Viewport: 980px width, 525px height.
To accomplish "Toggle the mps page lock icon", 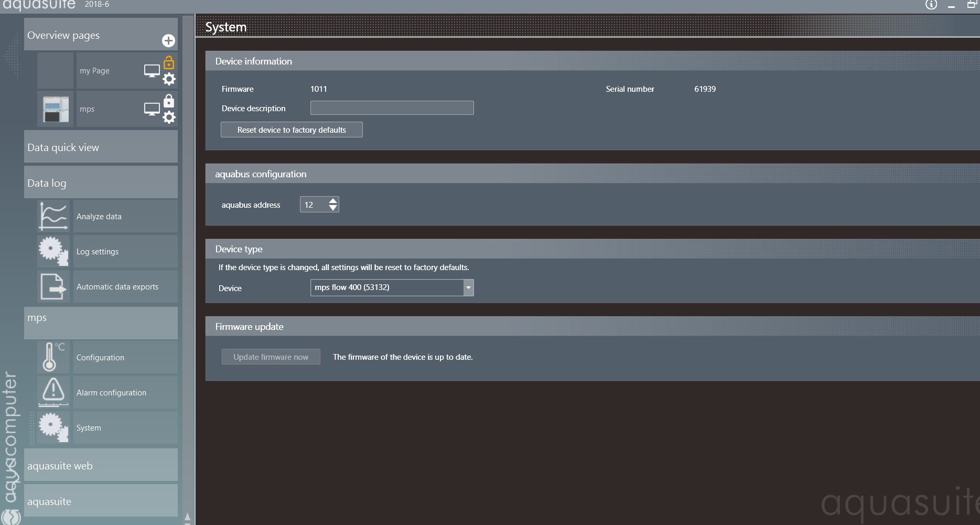I will coord(169,100).
